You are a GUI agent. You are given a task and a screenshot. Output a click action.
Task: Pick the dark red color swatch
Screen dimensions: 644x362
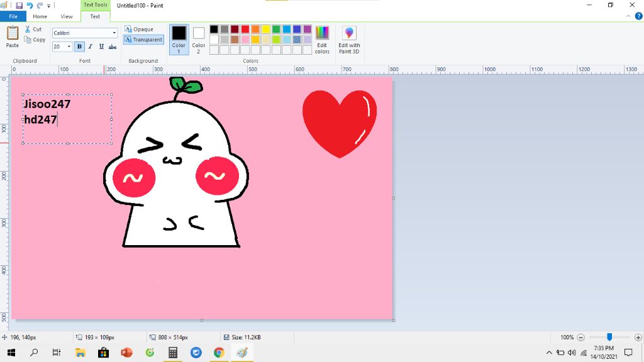pos(235,29)
